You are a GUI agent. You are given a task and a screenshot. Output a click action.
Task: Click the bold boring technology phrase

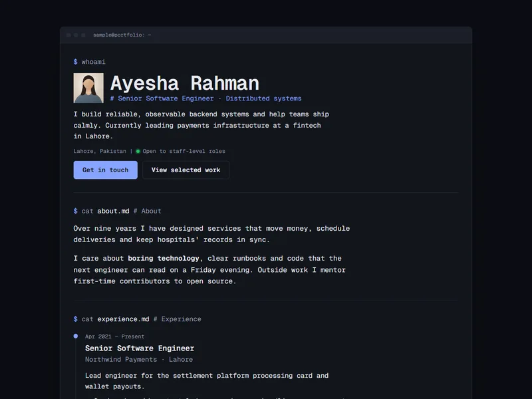pos(164,259)
